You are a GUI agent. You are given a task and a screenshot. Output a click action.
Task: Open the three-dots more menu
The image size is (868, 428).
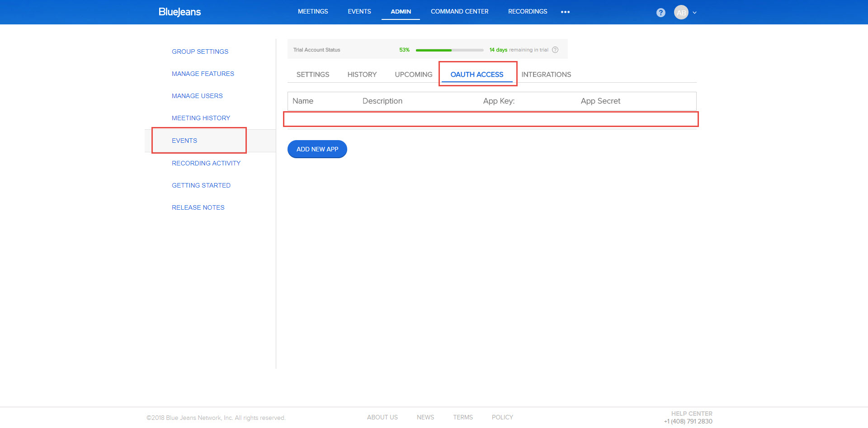coord(565,12)
